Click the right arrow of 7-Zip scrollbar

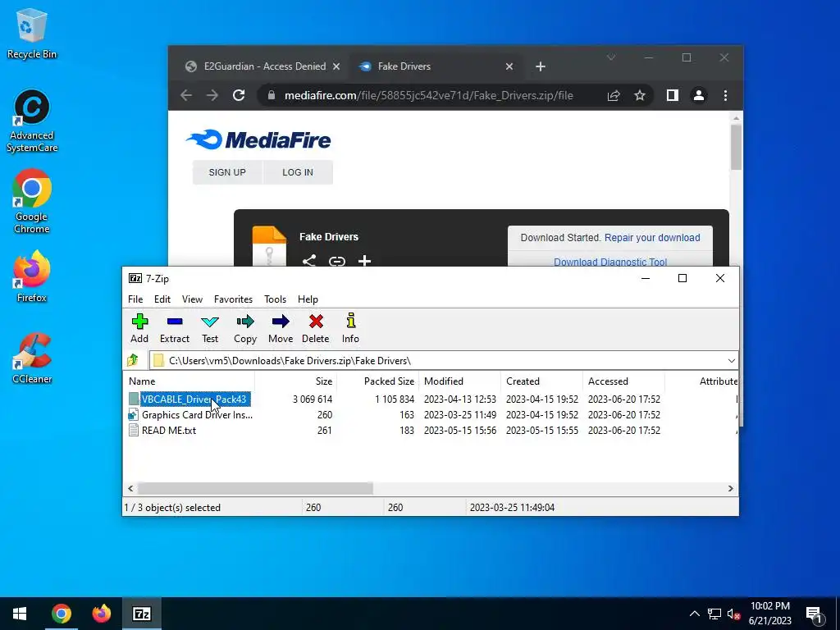[x=731, y=489]
